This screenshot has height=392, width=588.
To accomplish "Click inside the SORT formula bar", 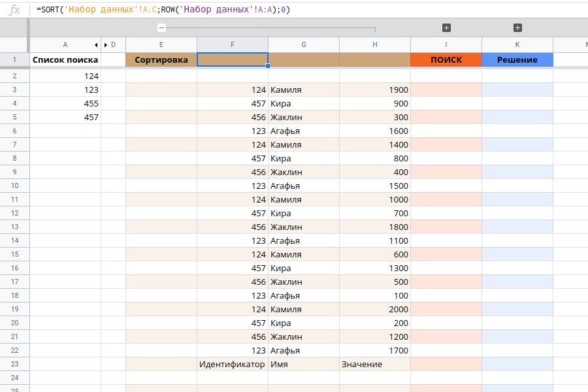I will pos(294,10).
